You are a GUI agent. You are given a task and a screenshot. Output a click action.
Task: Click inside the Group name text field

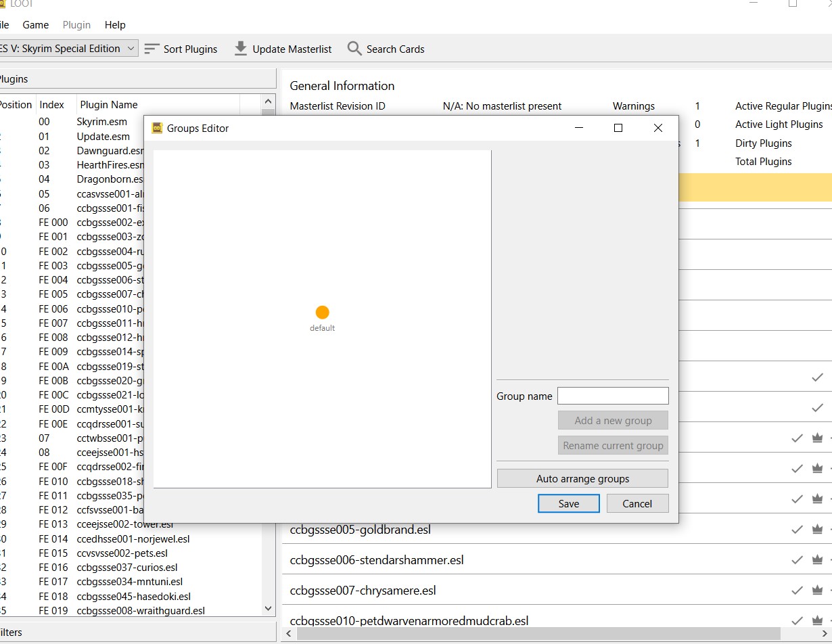pos(612,396)
